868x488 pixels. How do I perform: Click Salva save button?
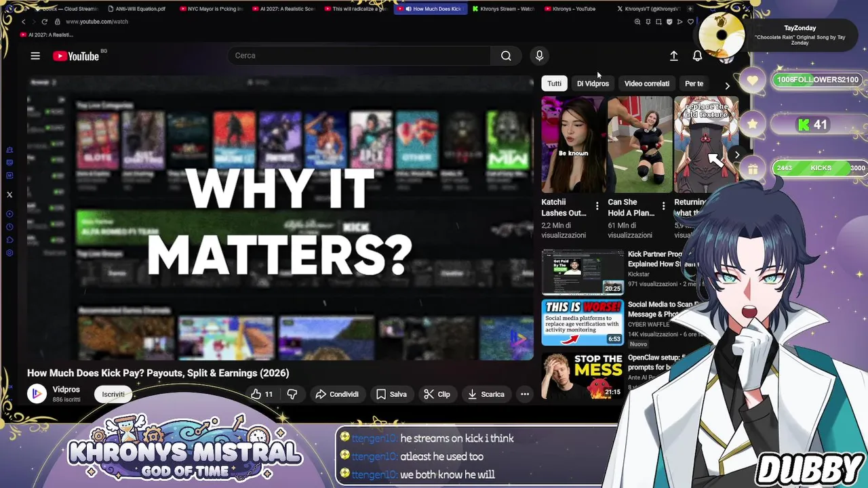(x=391, y=394)
